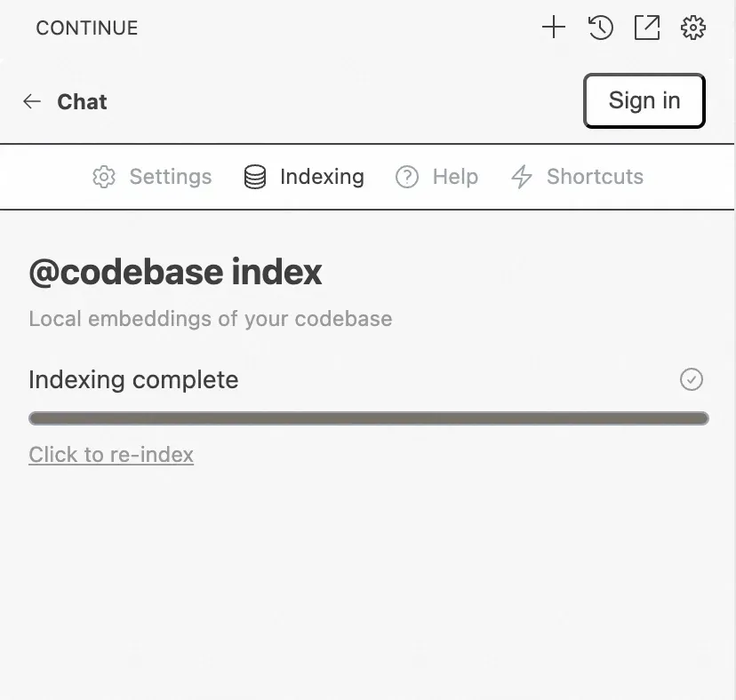Image resolution: width=736 pixels, height=700 pixels.
Task: Switch to the Settings tab
Action: pos(170,177)
